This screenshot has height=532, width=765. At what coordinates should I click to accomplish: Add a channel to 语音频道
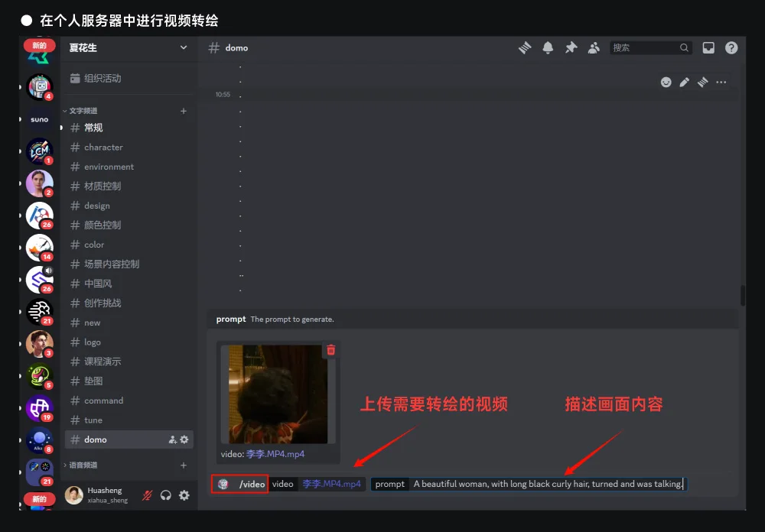184,465
